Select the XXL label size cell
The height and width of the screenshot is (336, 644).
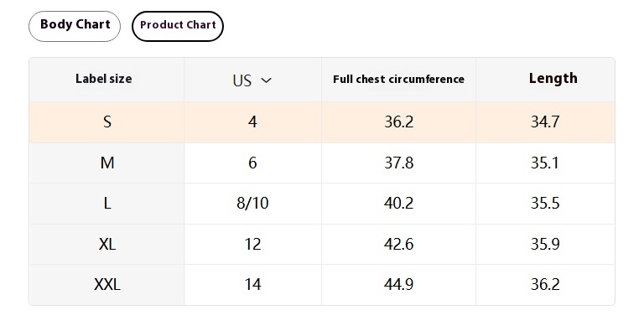(106, 284)
